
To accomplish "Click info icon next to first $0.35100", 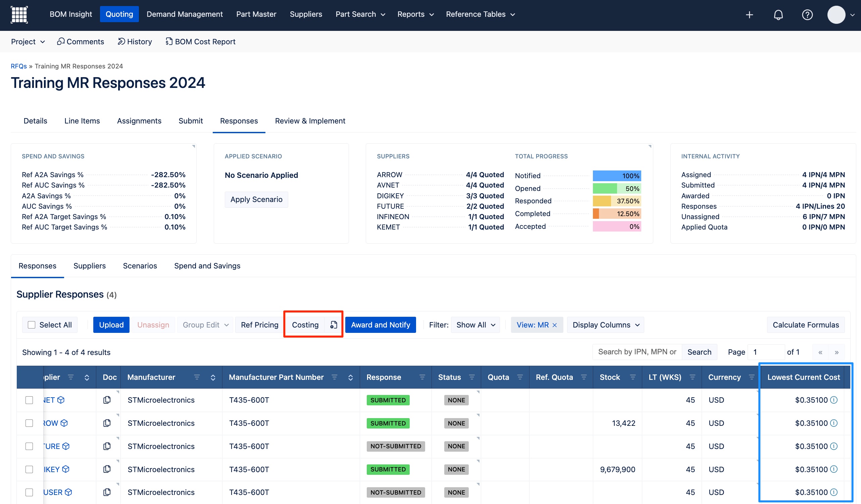I will click(834, 400).
